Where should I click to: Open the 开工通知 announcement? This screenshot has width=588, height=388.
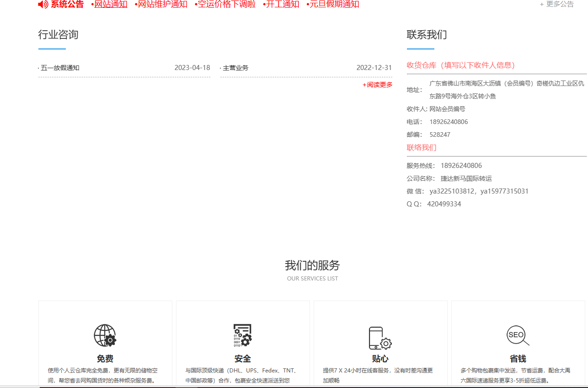tap(283, 5)
